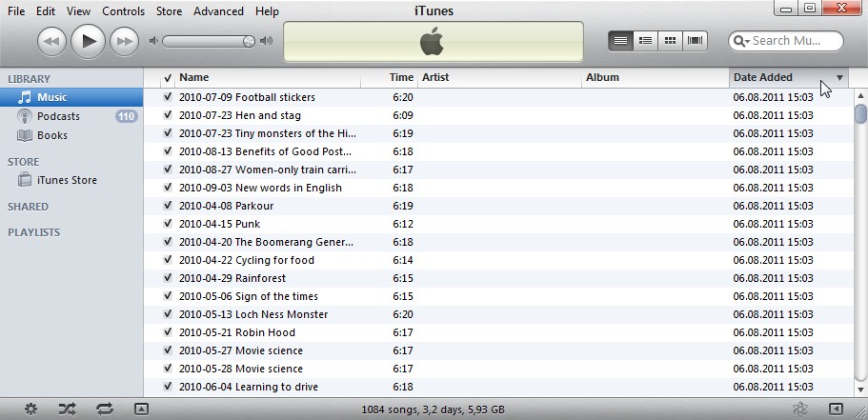
Task: Skip back with the previous track button
Action: (51, 42)
